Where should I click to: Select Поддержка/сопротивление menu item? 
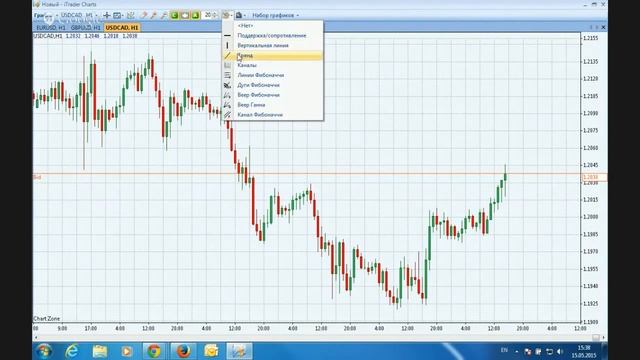(273, 36)
